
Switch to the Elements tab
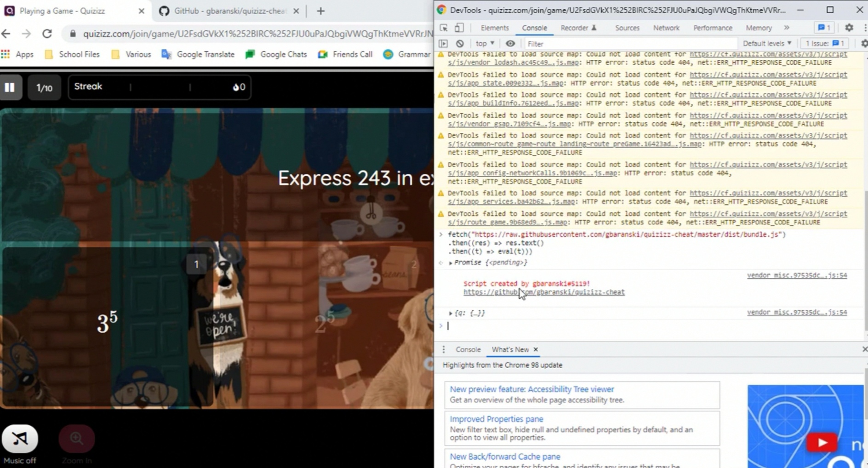(494, 28)
